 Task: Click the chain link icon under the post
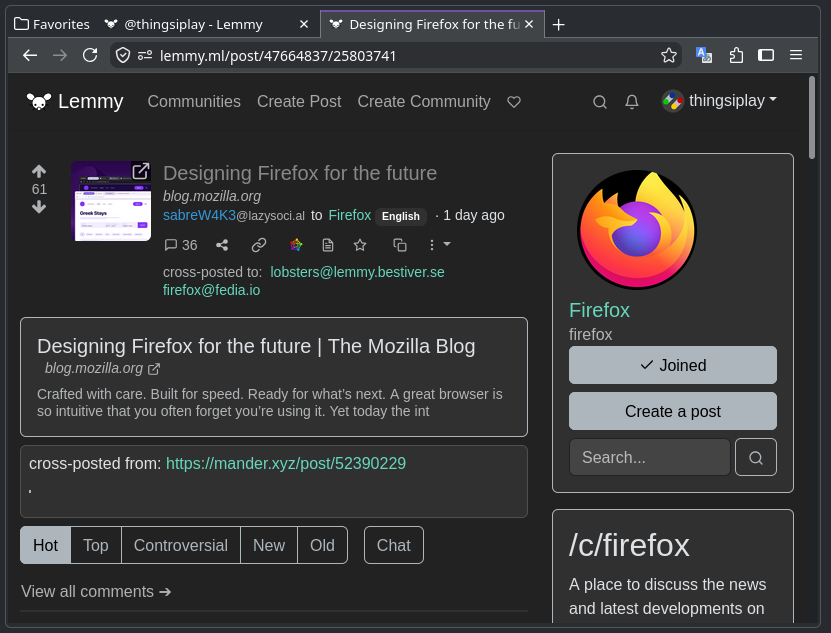259,245
